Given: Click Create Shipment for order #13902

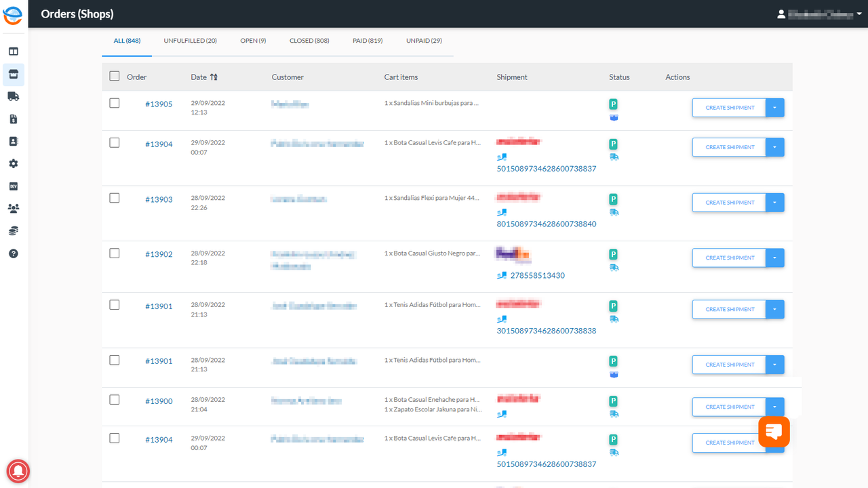Looking at the screenshot, I should 729,258.
